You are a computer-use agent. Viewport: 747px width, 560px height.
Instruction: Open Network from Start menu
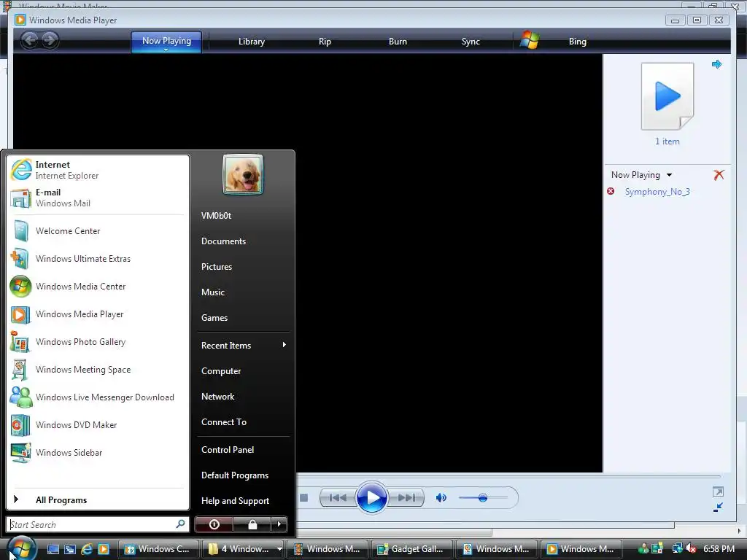point(243,397)
